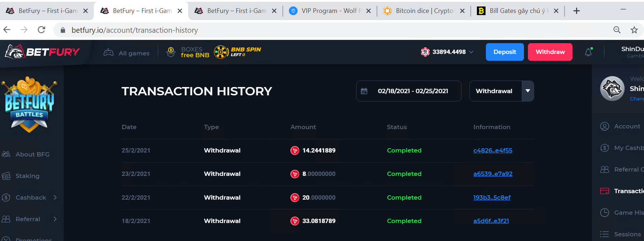Screen dimensions: 644x241
Task: Open the BetFury Battles banner
Action: pyautogui.click(x=29, y=104)
